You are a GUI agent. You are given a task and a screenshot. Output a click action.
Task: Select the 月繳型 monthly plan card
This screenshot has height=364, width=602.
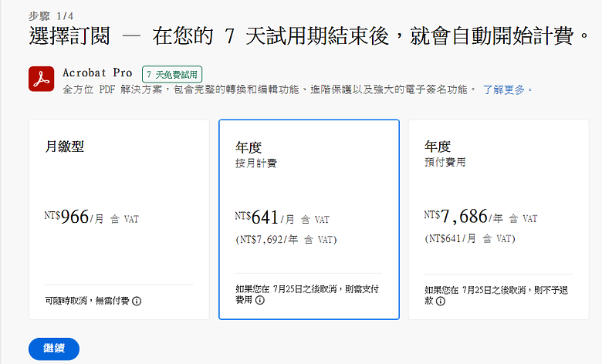click(119, 219)
